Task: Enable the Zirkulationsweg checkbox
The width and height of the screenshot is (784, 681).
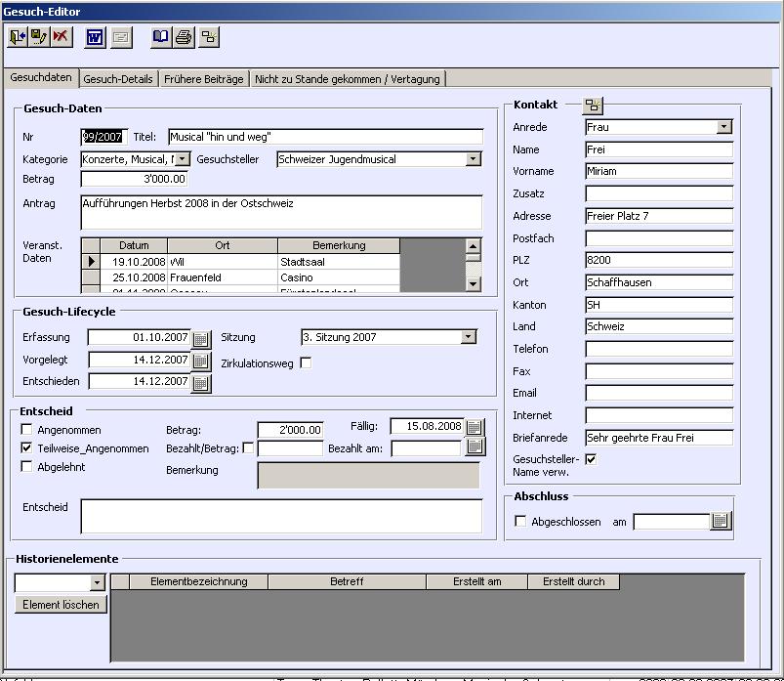Action: 306,363
